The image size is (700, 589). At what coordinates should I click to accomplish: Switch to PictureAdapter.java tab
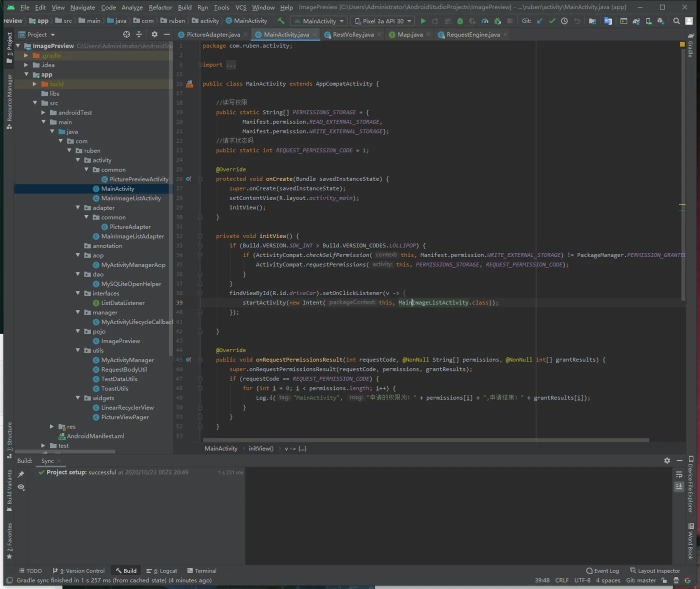(x=213, y=34)
